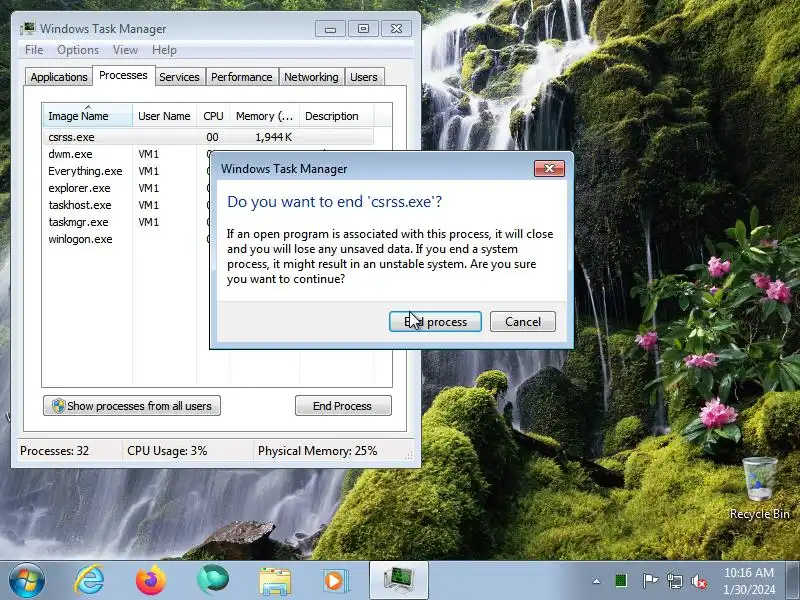Sort by Description column header
The width and height of the screenshot is (800, 600).
coord(336,116)
